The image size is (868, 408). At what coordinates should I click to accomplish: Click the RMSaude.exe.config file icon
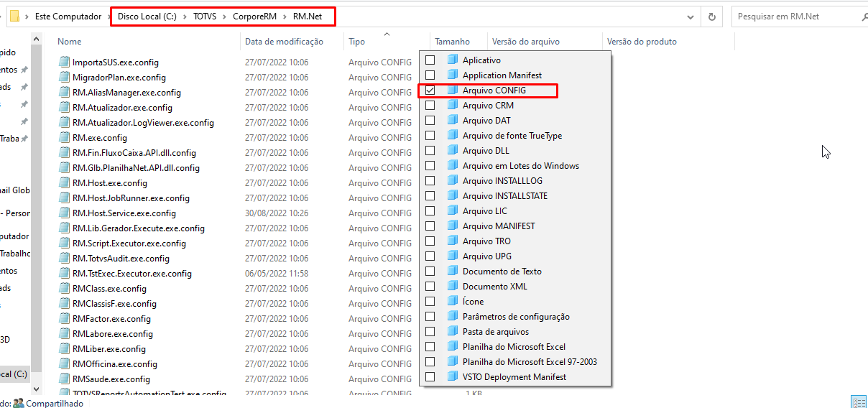(64, 379)
